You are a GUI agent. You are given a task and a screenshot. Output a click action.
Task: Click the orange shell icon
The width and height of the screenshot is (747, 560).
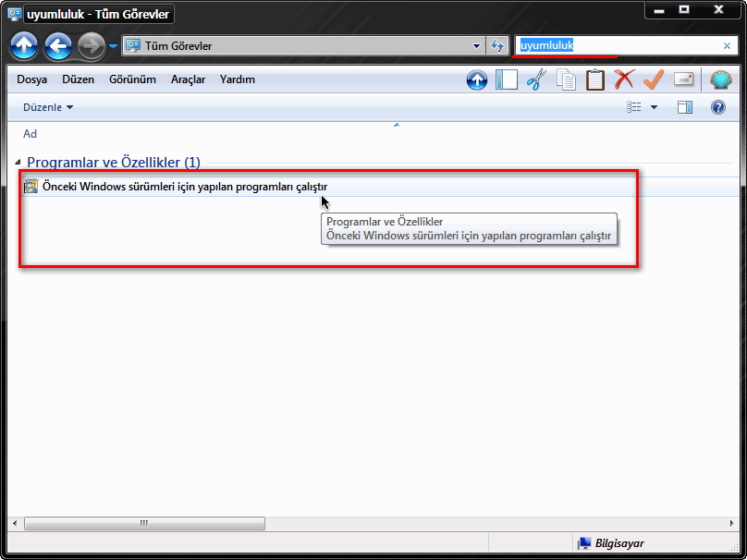point(721,79)
